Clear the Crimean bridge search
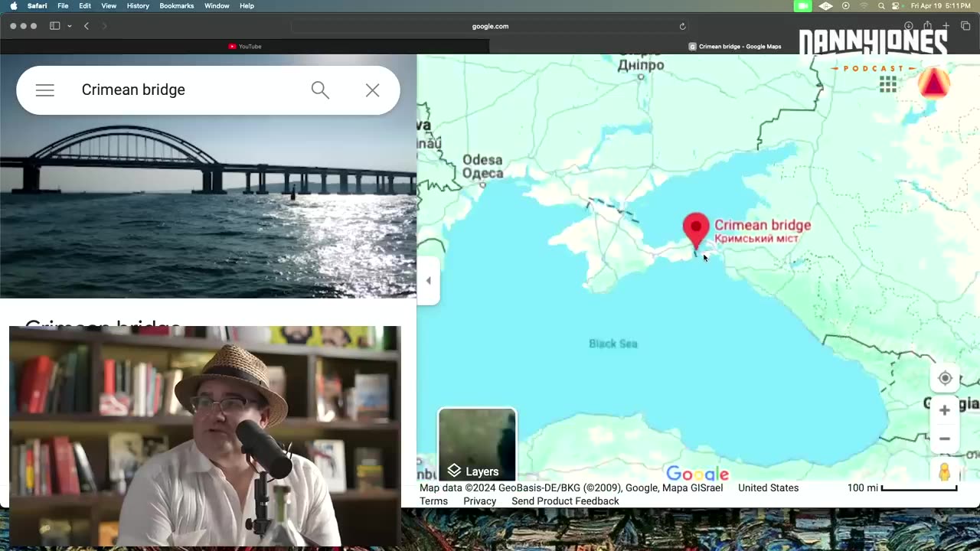Image resolution: width=980 pixels, height=551 pixels. [372, 90]
